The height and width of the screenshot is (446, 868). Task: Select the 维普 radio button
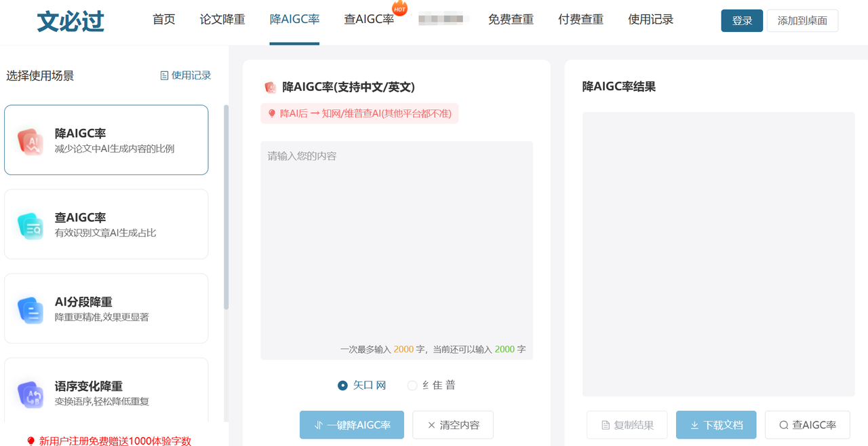[x=412, y=386]
